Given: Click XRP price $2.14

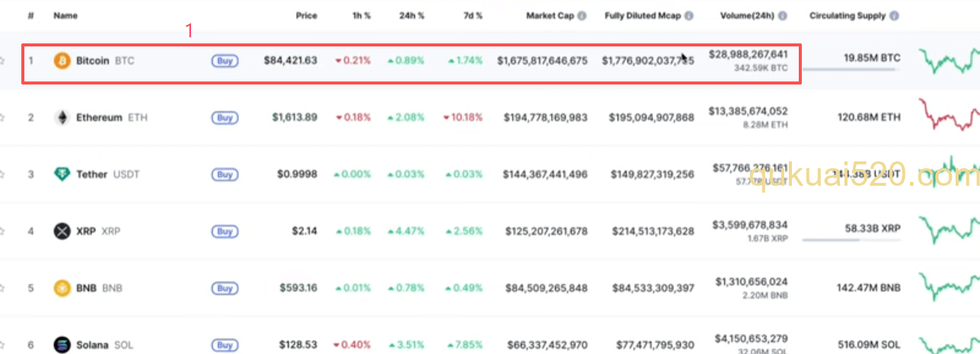Looking at the screenshot, I should (x=305, y=231).
